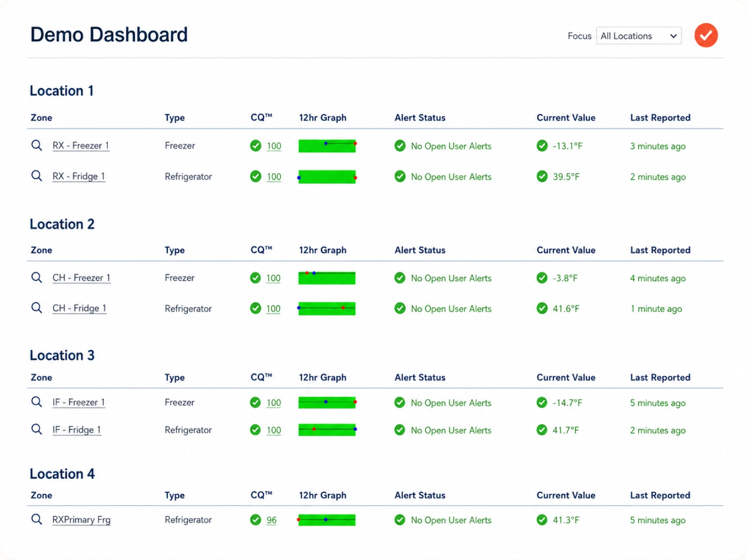Open the RX - Freezer 1 zone link
747x560 pixels.
coord(81,146)
